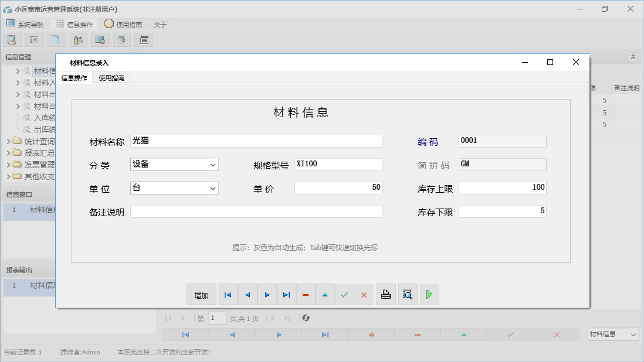Click the green checkmark to confirm changes
This screenshot has width=644, height=362.
pos(344,295)
